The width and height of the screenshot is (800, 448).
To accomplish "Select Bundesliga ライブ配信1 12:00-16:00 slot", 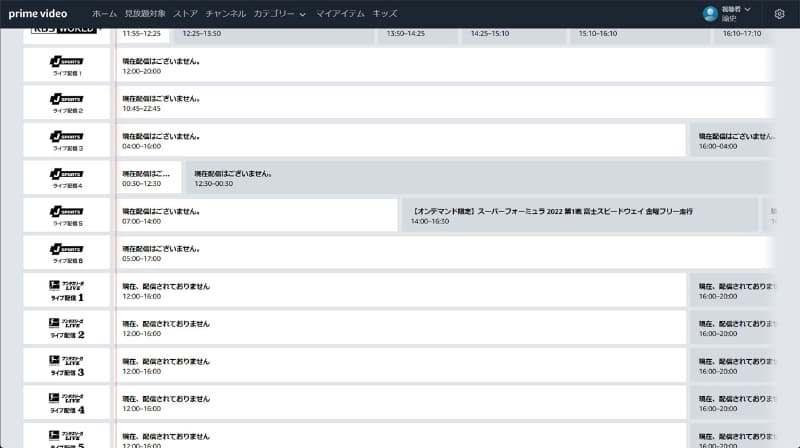I will click(x=401, y=290).
